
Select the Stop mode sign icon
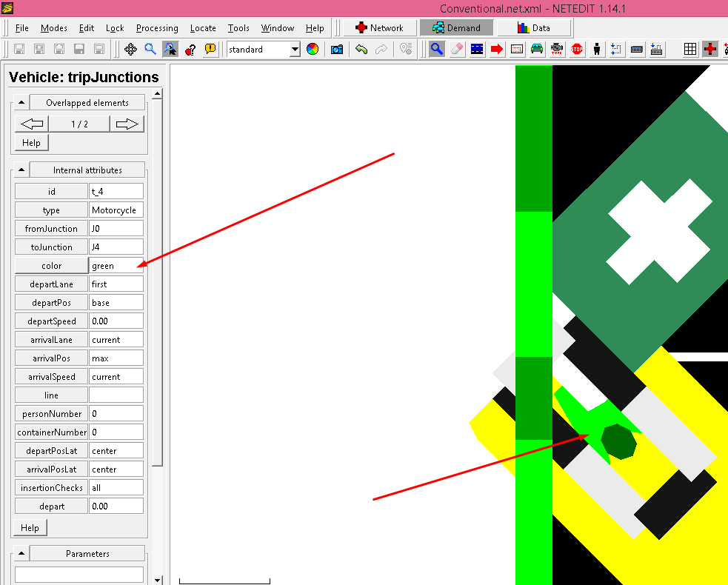[x=577, y=49]
